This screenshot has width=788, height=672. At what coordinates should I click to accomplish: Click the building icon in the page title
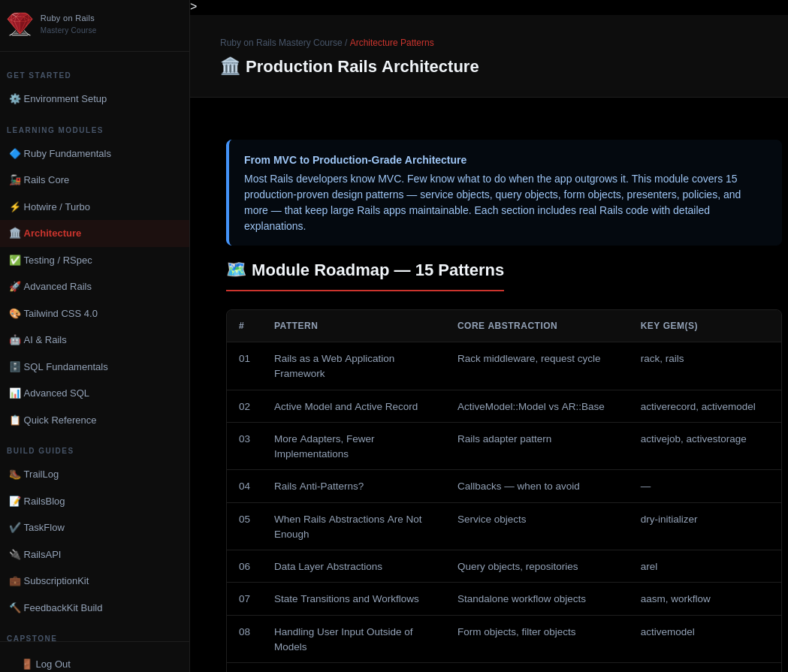click(x=230, y=66)
